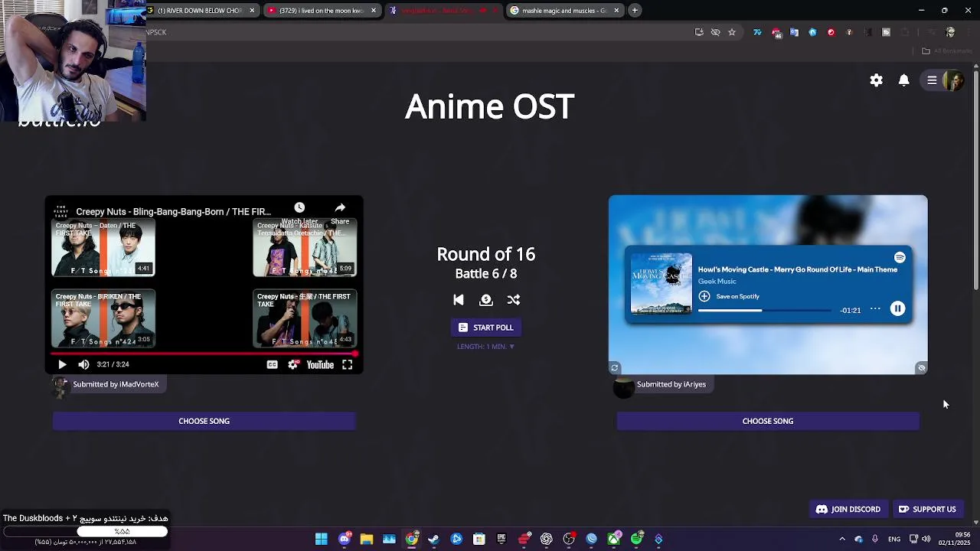This screenshot has height=551, width=980.
Task: Open Epic Games from the taskbar
Action: click(501, 540)
